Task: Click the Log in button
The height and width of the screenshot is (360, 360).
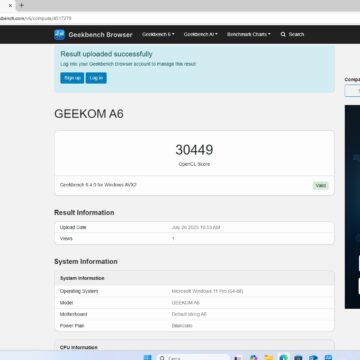Action: tap(96, 78)
